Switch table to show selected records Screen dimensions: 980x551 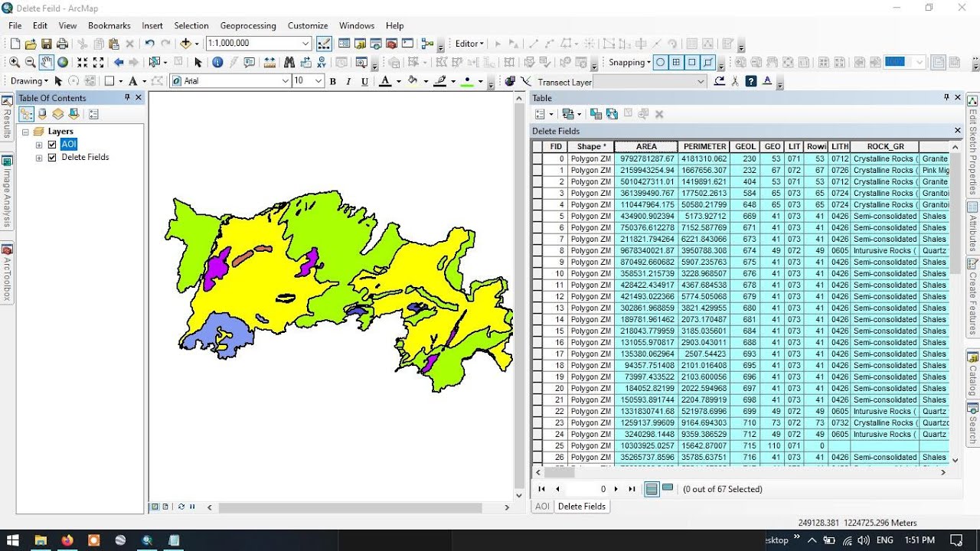[x=668, y=488]
